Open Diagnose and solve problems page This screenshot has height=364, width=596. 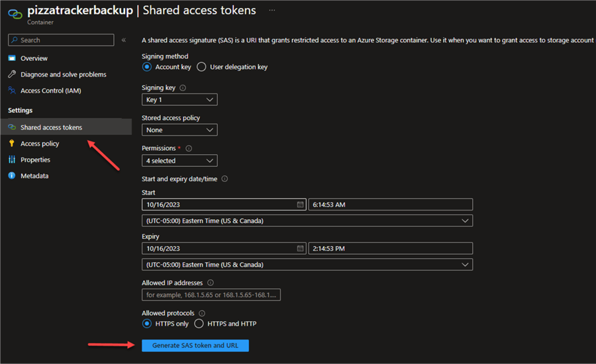click(x=63, y=75)
